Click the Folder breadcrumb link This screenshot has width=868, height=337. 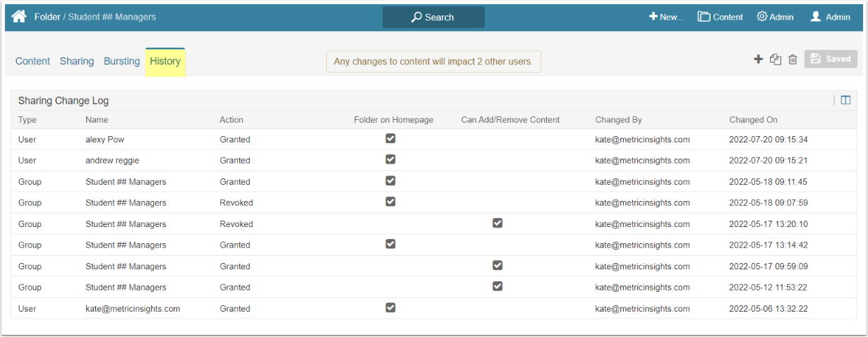(47, 16)
